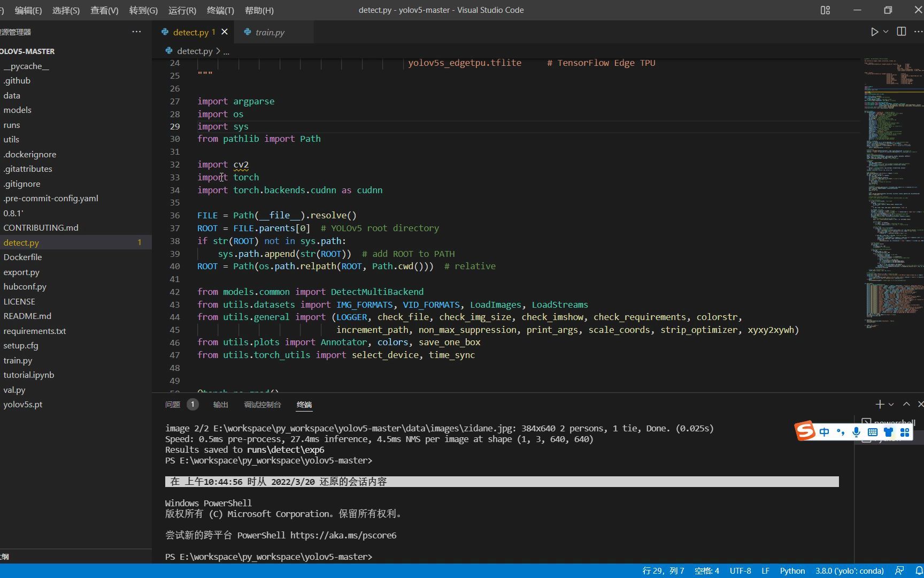The width and height of the screenshot is (924, 578).
Task: Switch to the train.py tab
Action: (x=270, y=32)
